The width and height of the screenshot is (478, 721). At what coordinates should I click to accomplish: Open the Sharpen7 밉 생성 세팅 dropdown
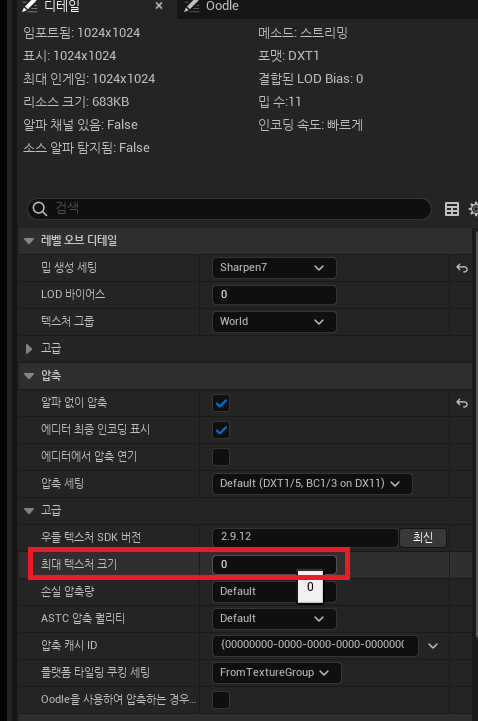[x=274, y=268]
